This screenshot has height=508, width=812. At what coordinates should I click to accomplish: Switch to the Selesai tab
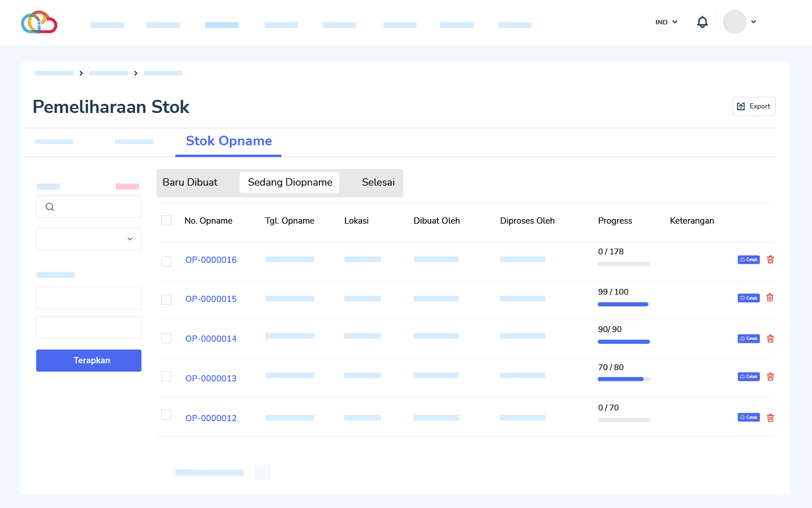tap(378, 183)
